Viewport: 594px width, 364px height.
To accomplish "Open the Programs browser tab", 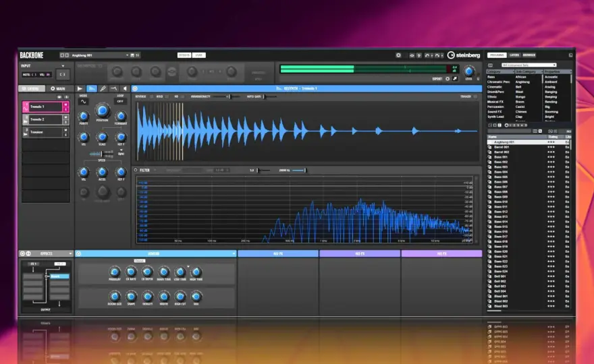I will point(497,55).
